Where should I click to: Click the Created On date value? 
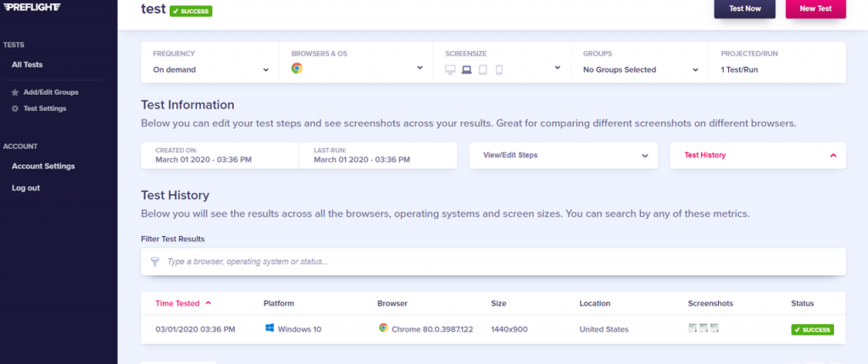[203, 160]
